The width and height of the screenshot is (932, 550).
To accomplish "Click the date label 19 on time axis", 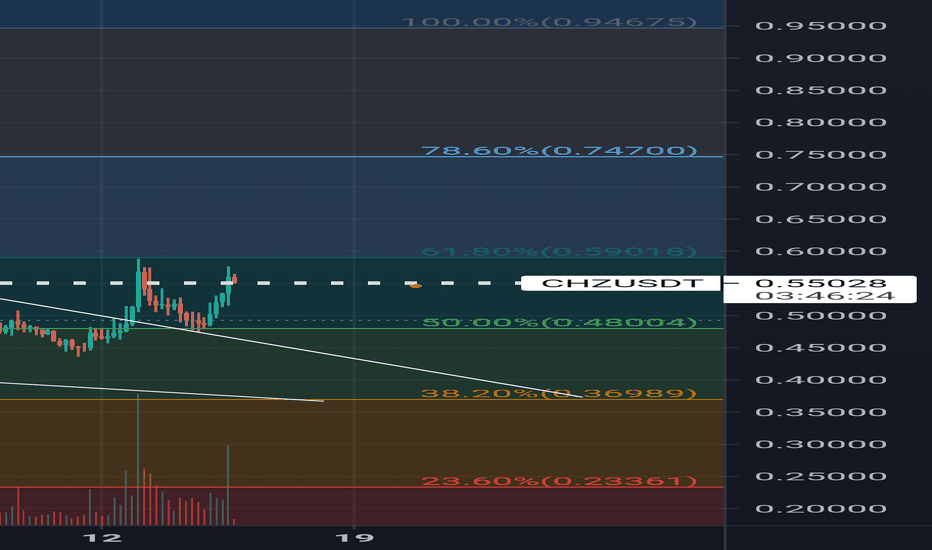I will (355, 538).
